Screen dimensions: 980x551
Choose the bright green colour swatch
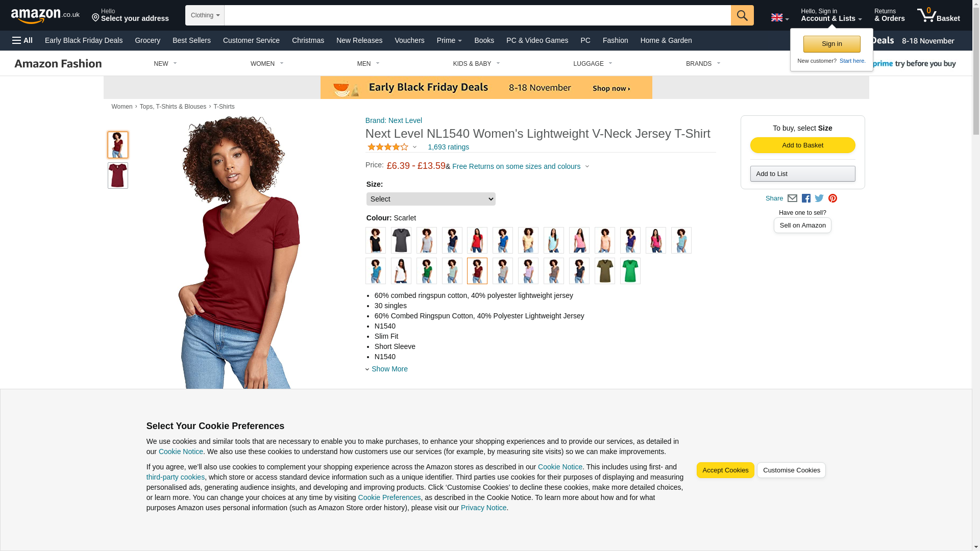point(630,271)
